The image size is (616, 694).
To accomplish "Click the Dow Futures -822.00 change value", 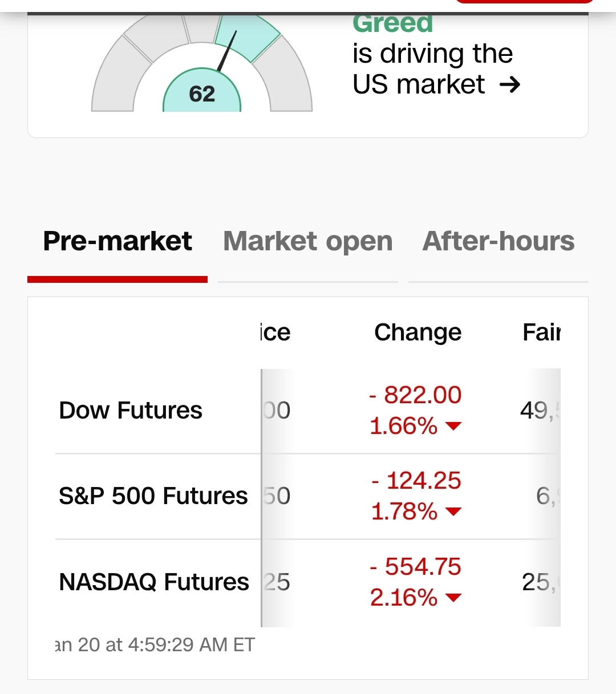I will coord(415,395).
